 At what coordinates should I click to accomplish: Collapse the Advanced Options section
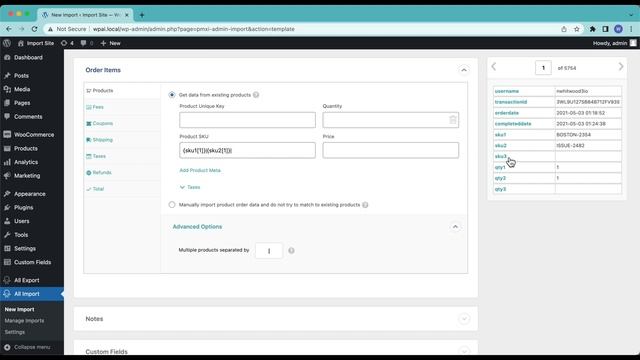click(455, 227)
